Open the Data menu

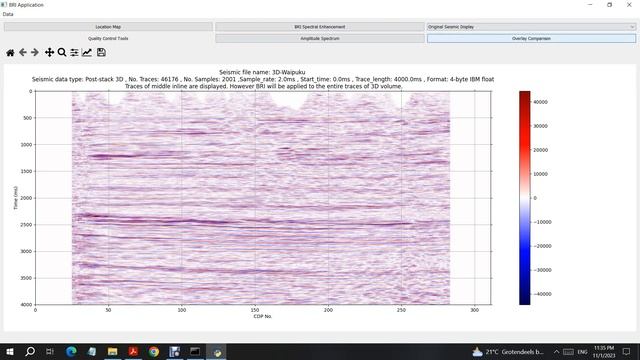tap(8, 14)
